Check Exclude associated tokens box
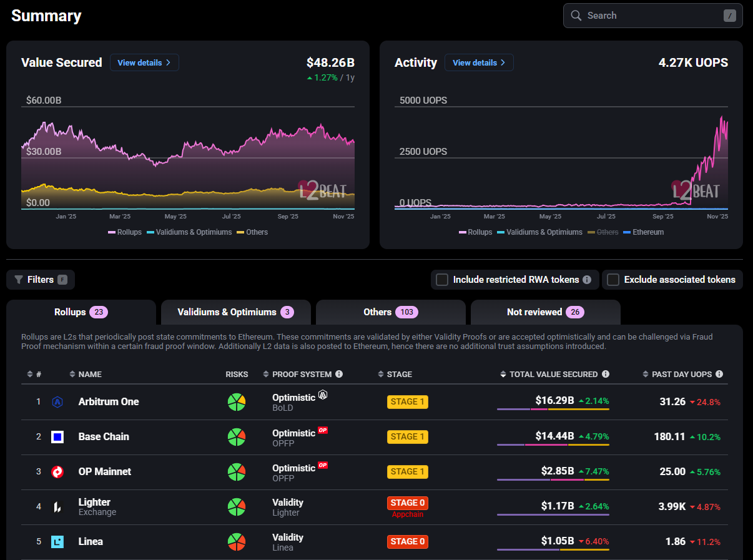Image resolution: width=753 pixels, height=560 pixels. [613, 280]
